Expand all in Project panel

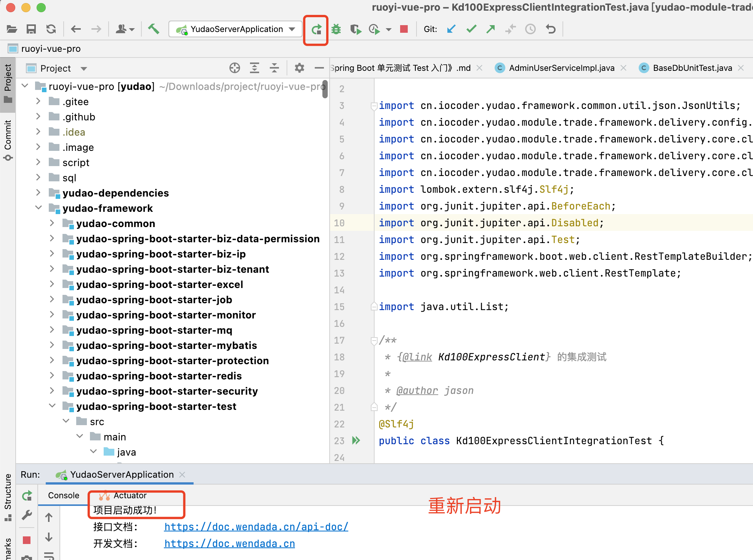pyautogui.click(x=255, y=68)
